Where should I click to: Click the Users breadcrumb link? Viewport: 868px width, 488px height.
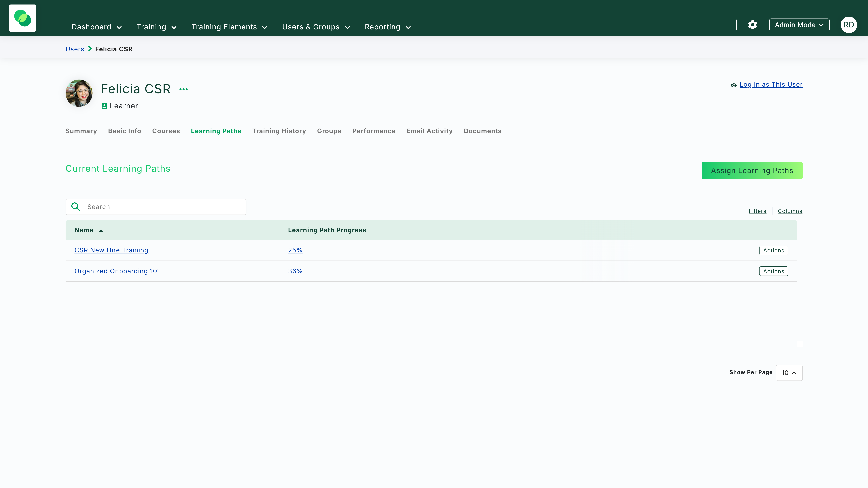[75, 49]
